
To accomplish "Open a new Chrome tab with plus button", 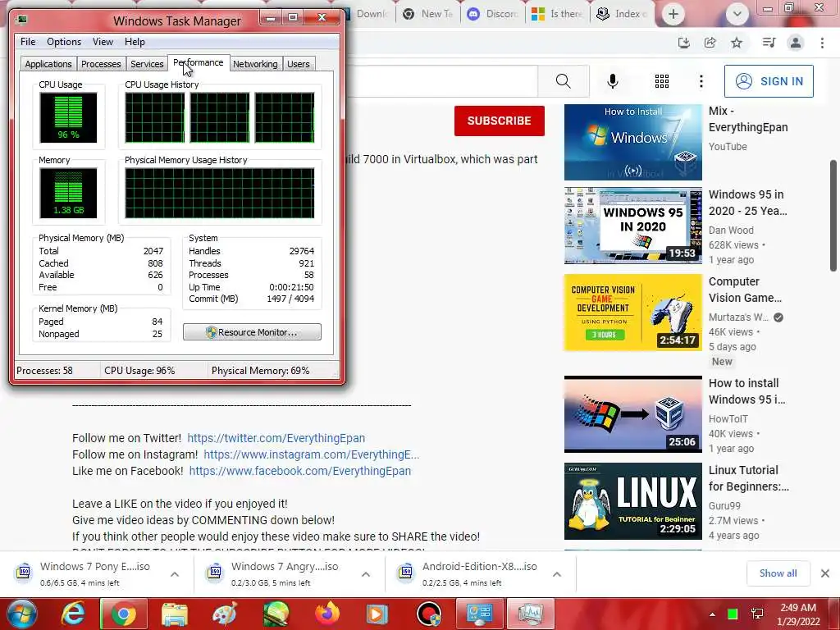I will (x=673, y=14).
